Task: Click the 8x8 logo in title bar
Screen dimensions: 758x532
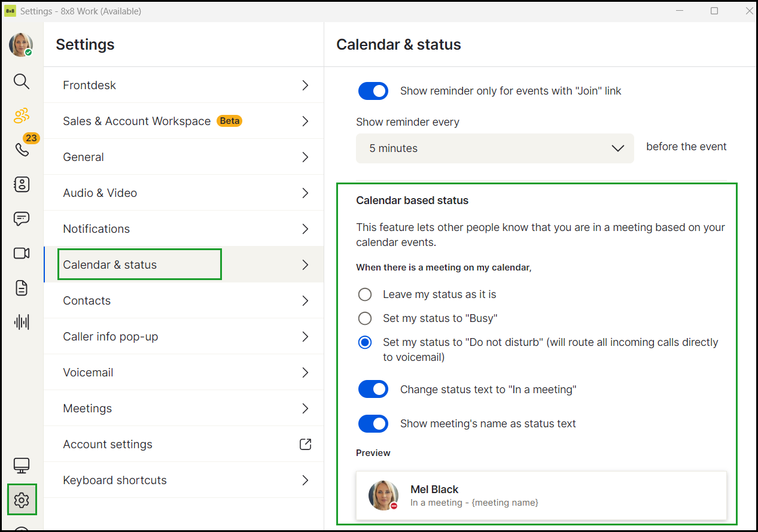Action: pyautogui.click(x=10, y=11)
